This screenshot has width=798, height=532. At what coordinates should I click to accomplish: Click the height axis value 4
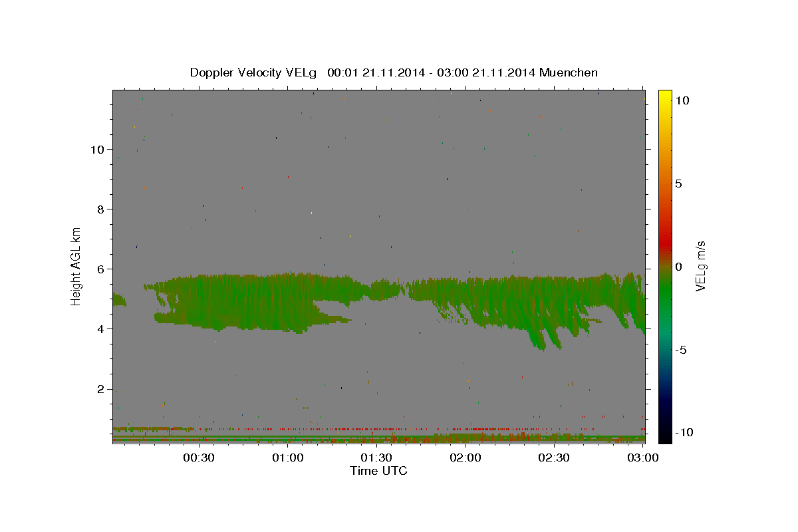[100, 329]
